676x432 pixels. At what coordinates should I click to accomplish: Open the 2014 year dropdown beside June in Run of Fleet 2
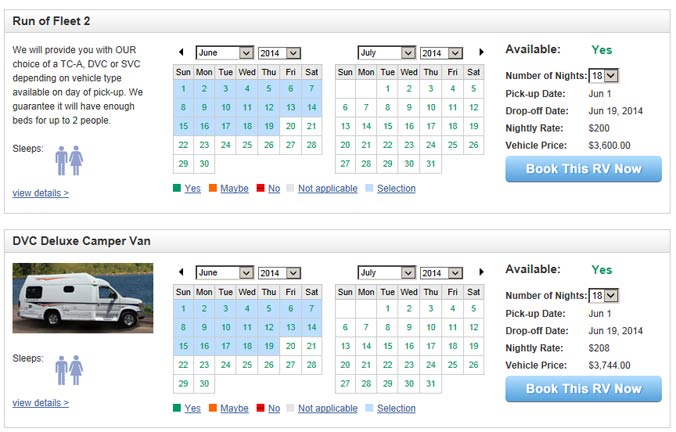(x=279, y=53)
